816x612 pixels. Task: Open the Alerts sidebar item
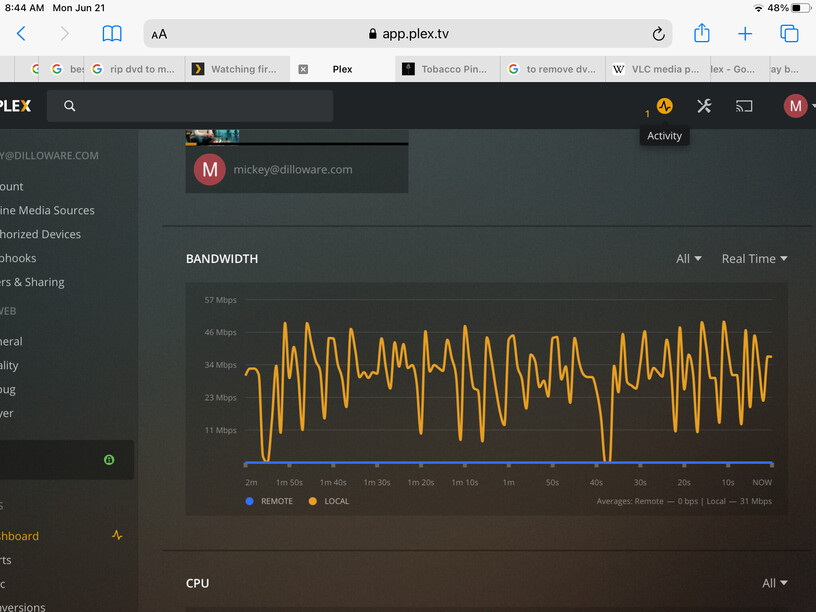(x=6, y=560)
